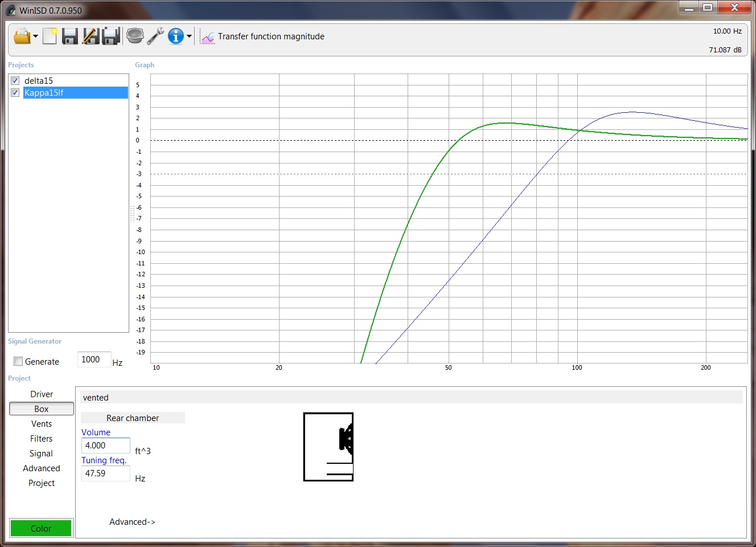756x547 pixels.
Task: Open settings via the wrench icon
Action: click(155, 36)
